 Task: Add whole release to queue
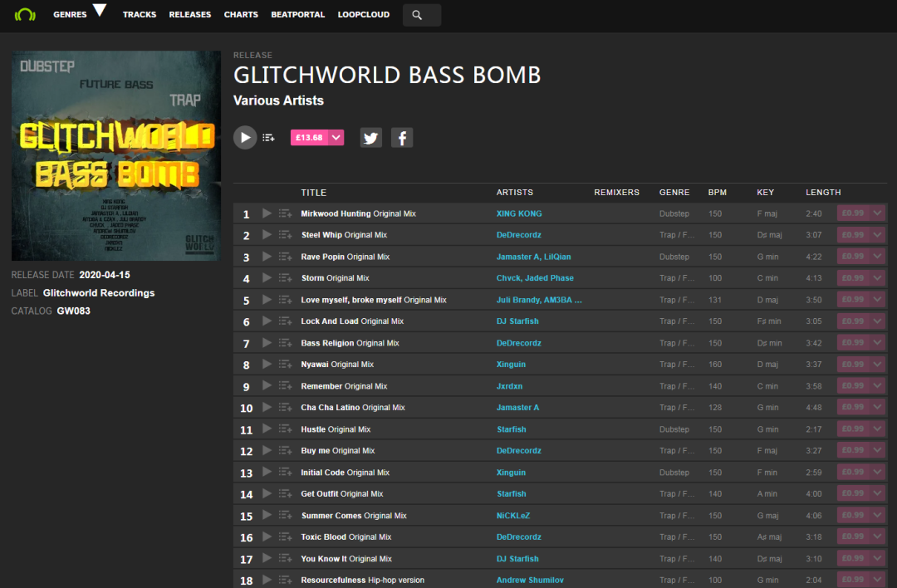coord(269,138)
